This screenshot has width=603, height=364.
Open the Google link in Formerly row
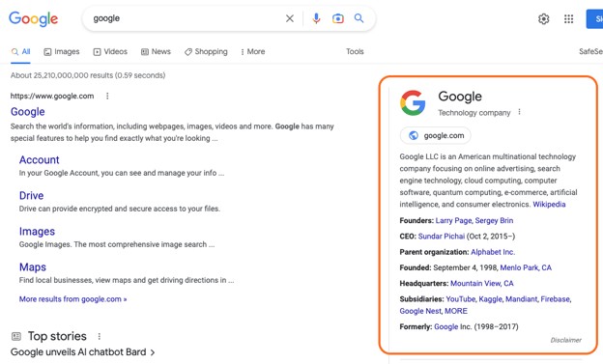tap(446, 326)
